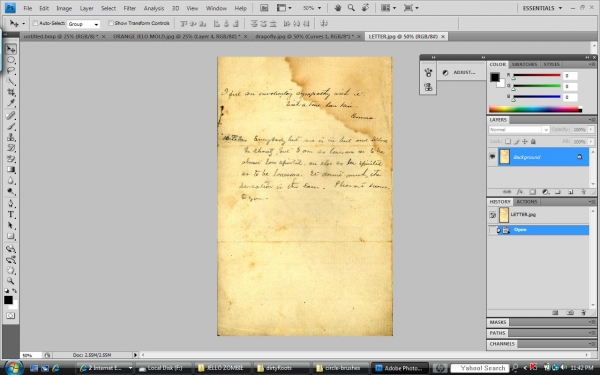
Task: Expand the Channels panel
Action: click(x=502, y=344)
